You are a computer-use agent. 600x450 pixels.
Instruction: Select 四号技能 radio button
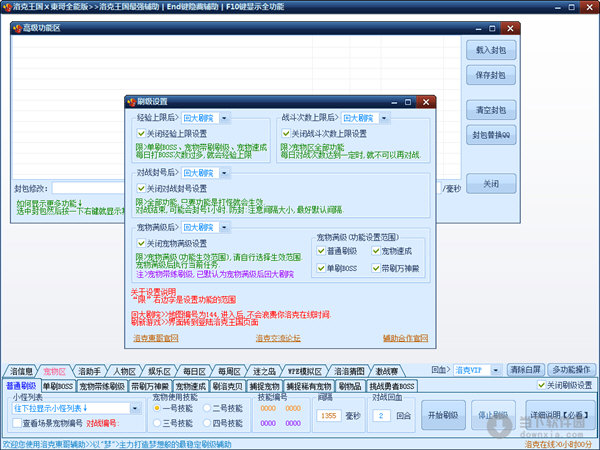(207, 423)
